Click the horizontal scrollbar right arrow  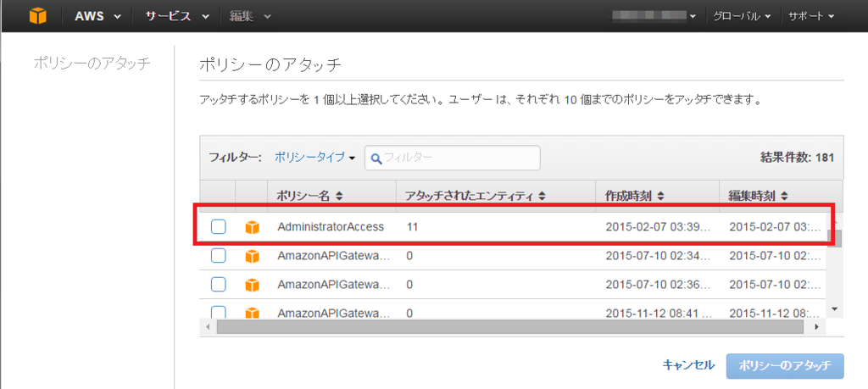click(x=816, y=326)
